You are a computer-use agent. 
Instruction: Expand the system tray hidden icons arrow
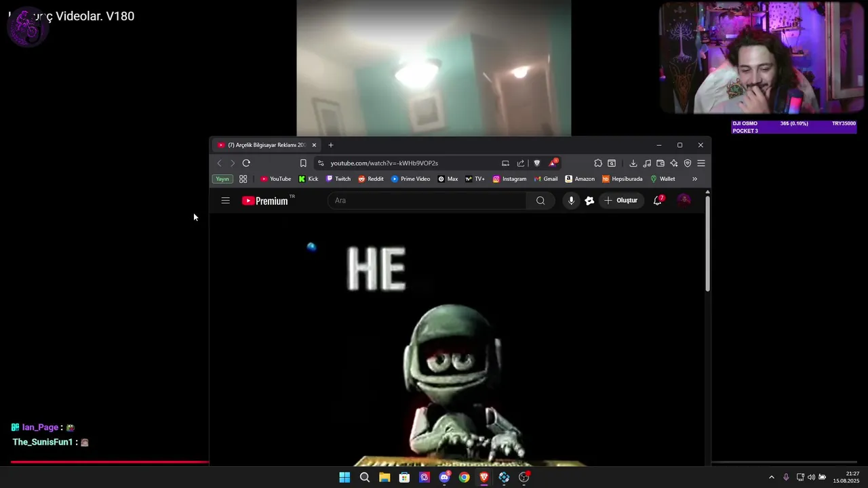tap(771, 477)
